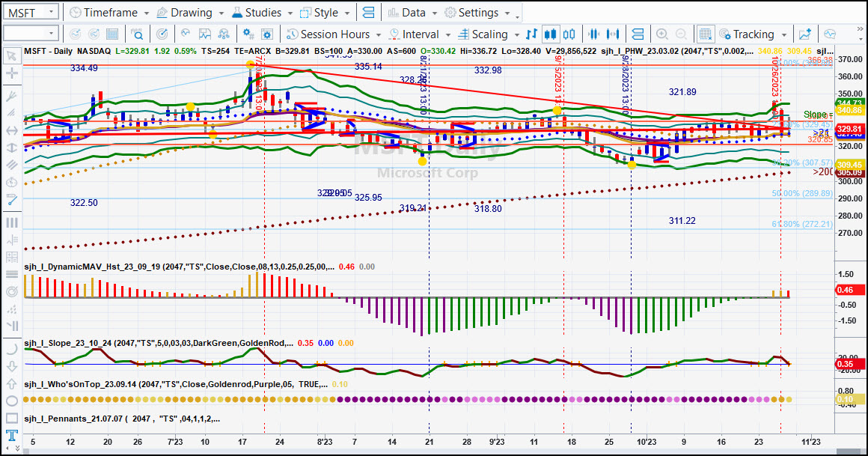Click the 61.80% (272.21) Fibonacci label
Image resolution: width=868 pixels, height=456 pixels.
point(802,224)
